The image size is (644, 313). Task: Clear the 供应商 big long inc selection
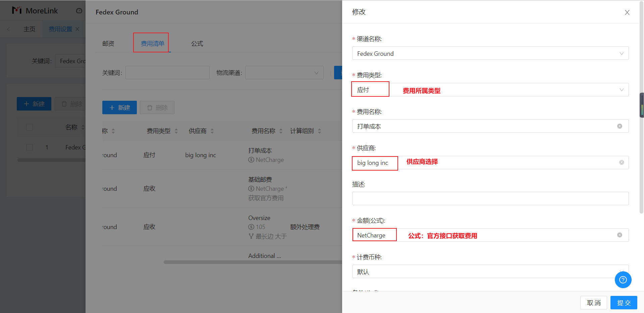[621, 163]
